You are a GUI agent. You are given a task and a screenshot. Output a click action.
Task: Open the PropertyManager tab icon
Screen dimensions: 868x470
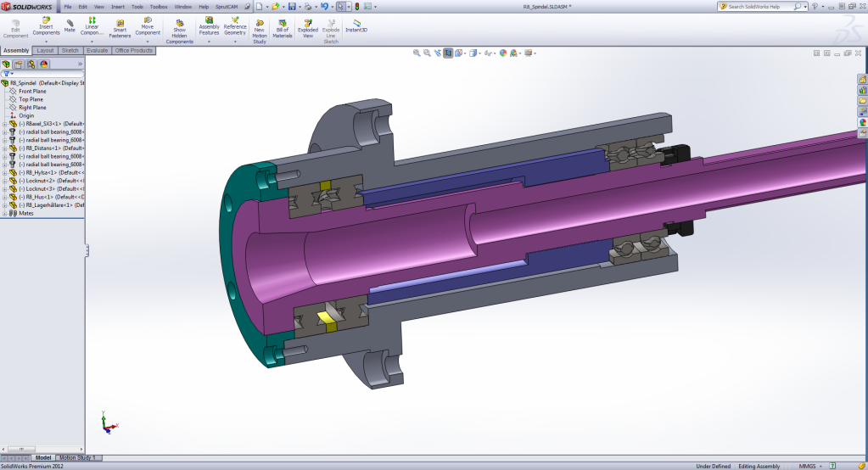pos(19,64)
